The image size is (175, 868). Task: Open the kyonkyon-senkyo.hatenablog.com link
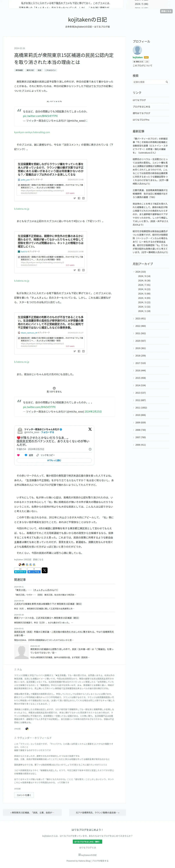[32, 132]
